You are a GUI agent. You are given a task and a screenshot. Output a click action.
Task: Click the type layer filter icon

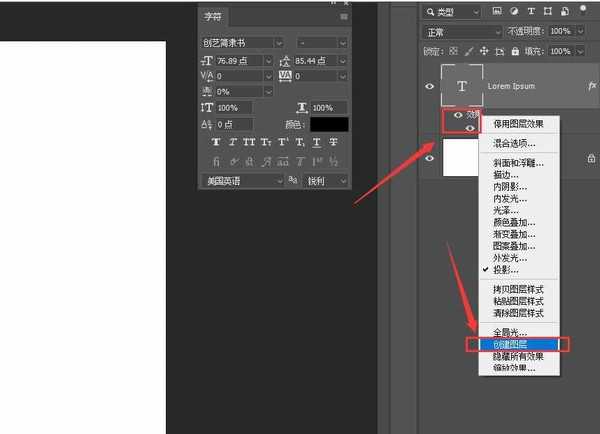[x=530, y=12]
